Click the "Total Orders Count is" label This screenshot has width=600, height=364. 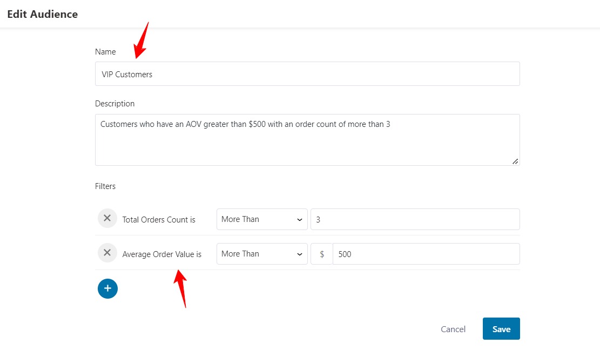(x=159, y=220)
